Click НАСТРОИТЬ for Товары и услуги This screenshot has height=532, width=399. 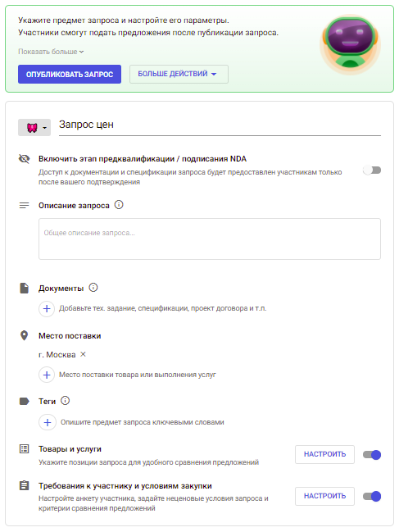click(324, 454)
